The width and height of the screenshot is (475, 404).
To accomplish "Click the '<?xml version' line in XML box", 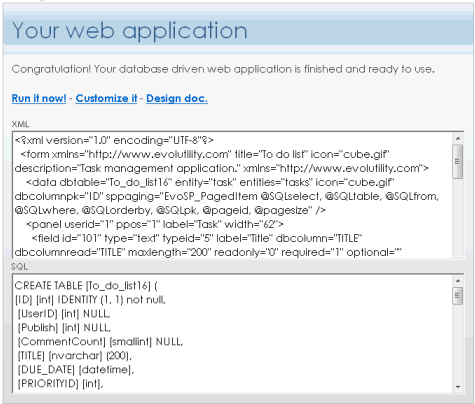I will point(114,140).
